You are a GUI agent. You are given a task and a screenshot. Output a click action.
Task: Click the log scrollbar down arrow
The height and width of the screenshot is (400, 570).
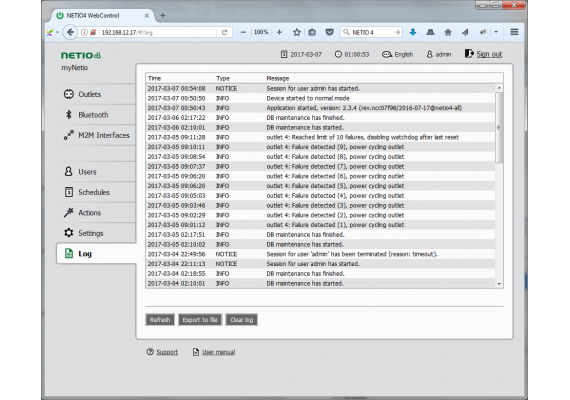(499, 284)
